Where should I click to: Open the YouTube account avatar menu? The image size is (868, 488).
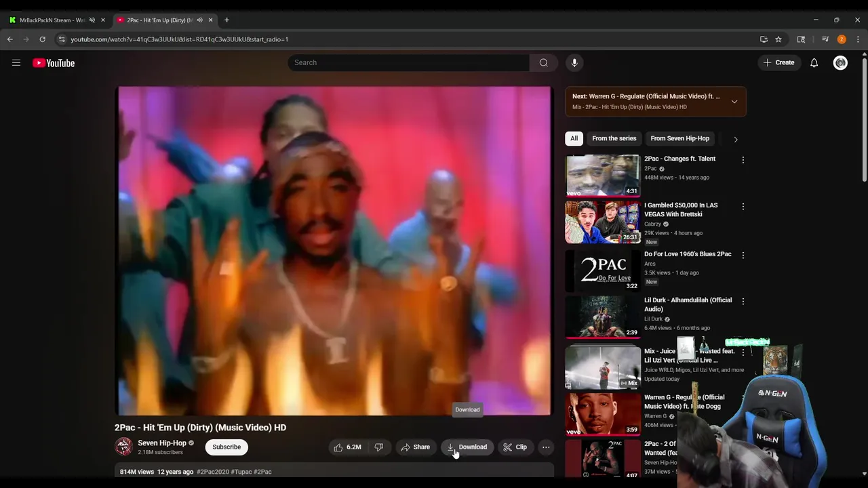(x=840, y=63)
